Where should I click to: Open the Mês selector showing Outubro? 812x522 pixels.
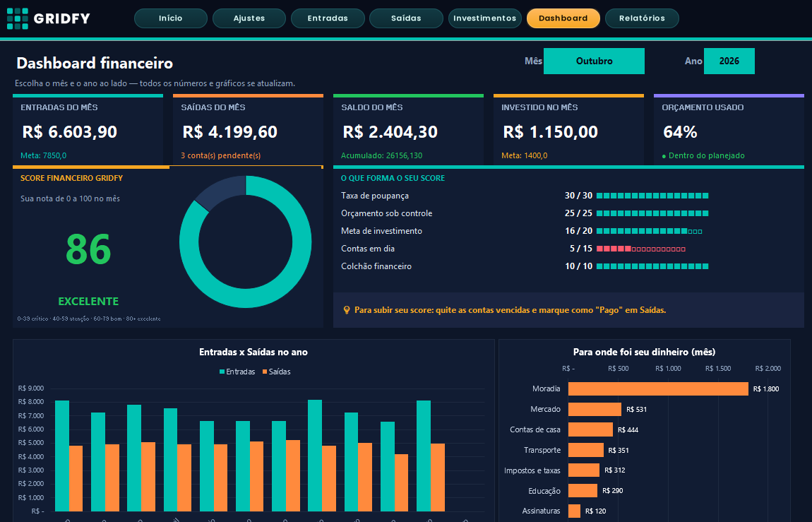click(594, 61)
